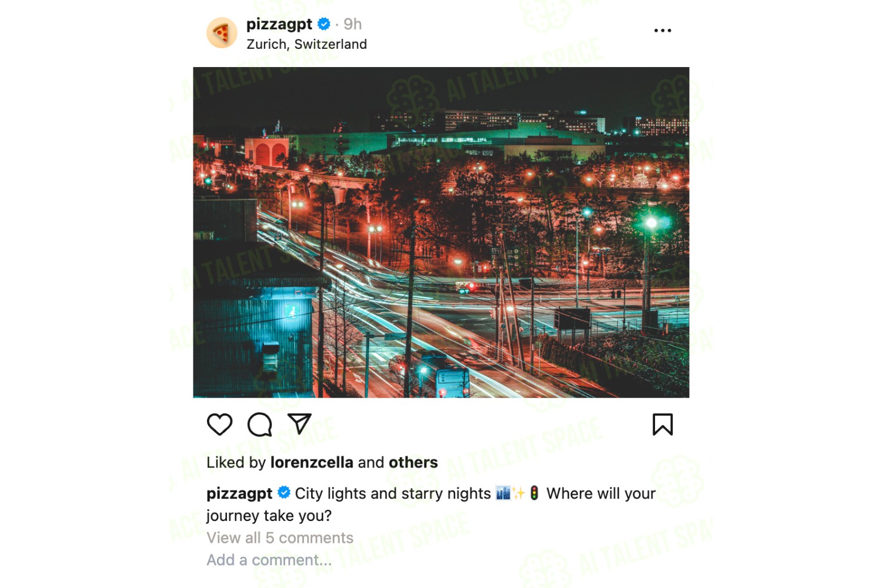Visit lorenzcella's profile from likes line
Viewport: 882px width, 588px height.
(x=312, y=463)
